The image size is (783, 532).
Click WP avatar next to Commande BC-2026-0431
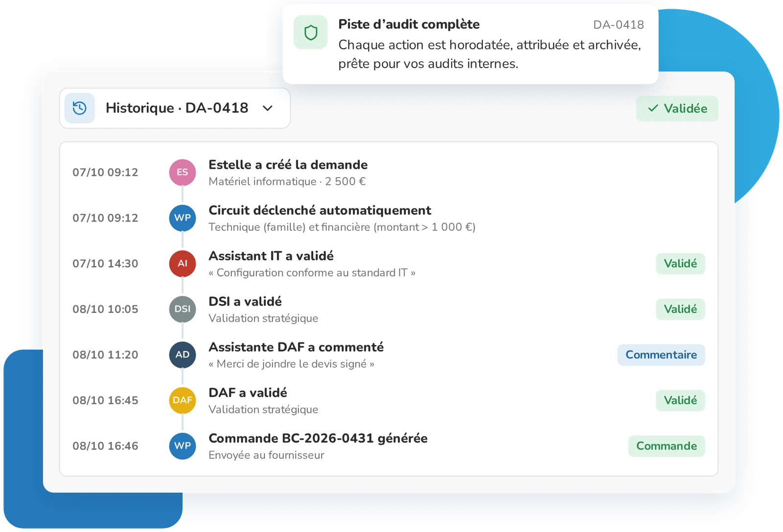[x=183, y=446]
